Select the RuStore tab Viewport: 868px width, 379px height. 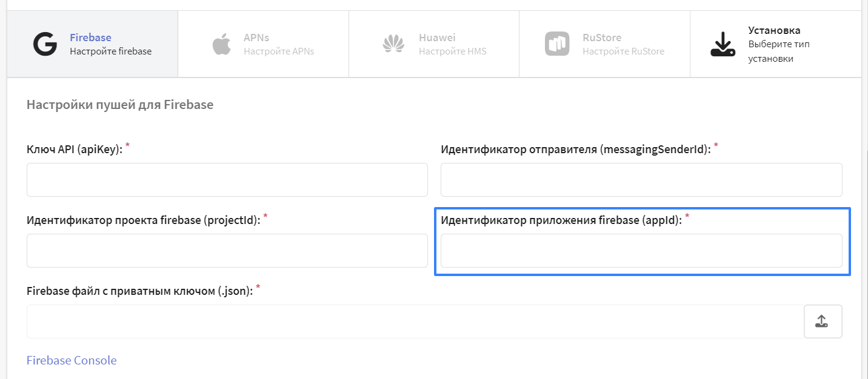click(604, 44)
